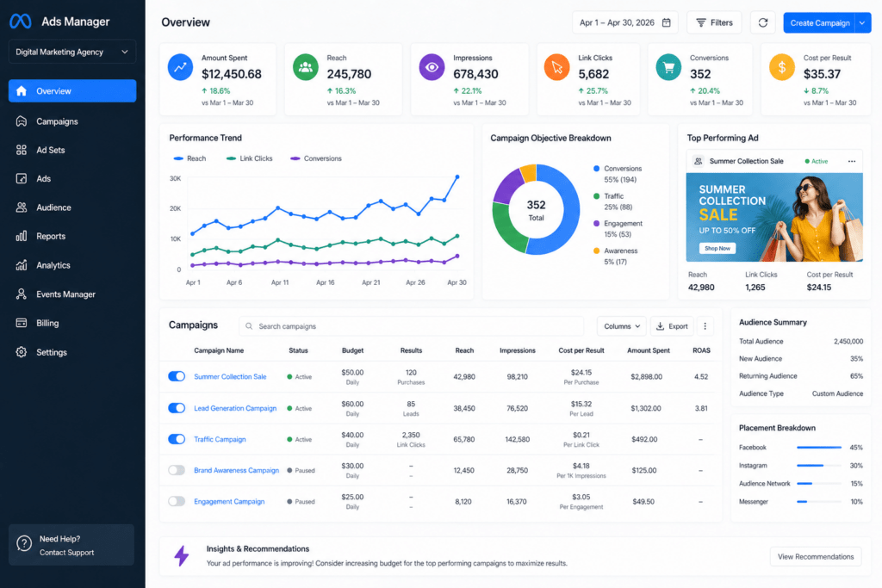This screenshot has height=588, width=882.
Task: Disable the Traffic Campaign toggle
Action: coord(177,439)
